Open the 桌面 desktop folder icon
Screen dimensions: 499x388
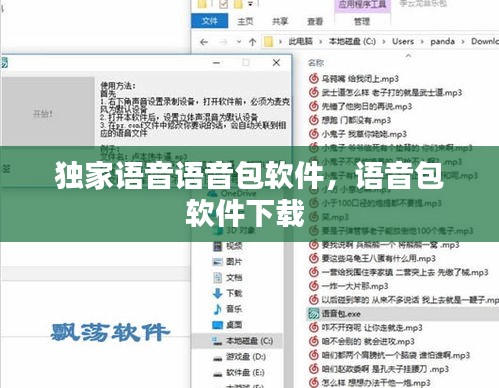point(217,325)
